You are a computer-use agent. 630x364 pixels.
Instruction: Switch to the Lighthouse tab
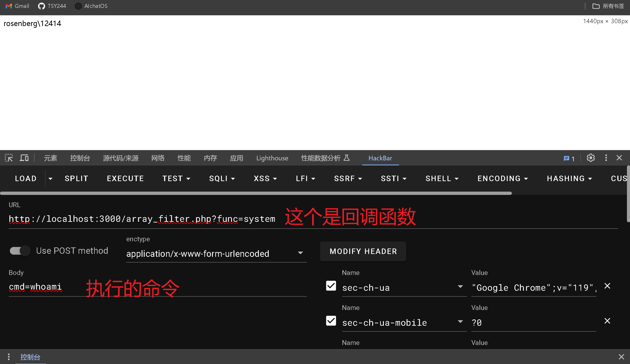[x=272, y=158]
